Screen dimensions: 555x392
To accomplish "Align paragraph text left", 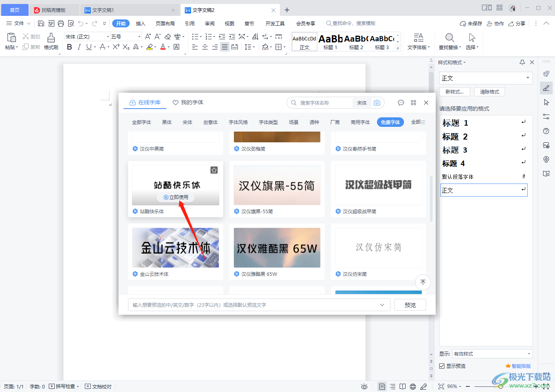I will (x=195, y=47).
